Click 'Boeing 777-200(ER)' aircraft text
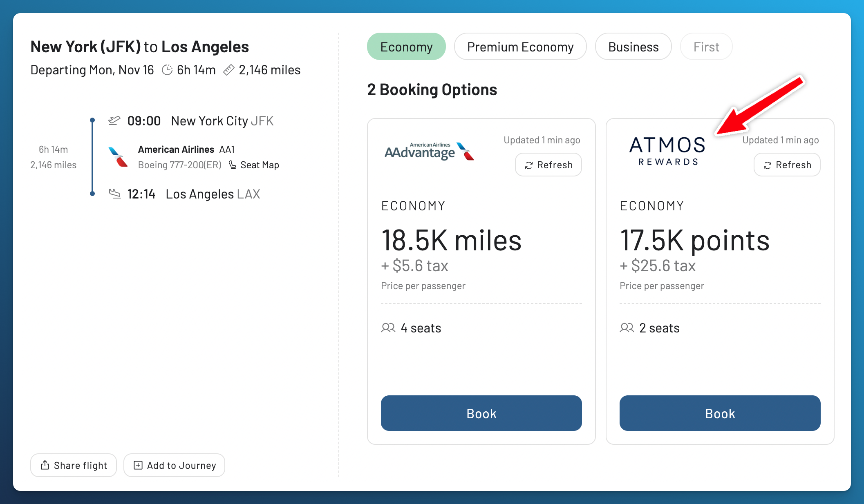Screen dimensions: 864x504 (x=180, y=165)
